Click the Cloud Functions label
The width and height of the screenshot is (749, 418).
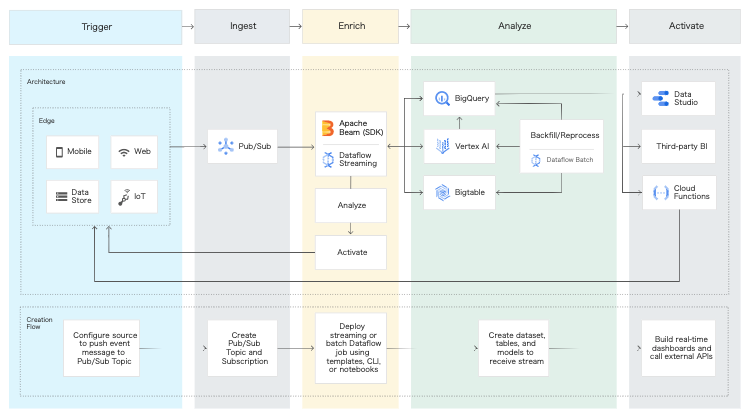[x=692, y=192]
